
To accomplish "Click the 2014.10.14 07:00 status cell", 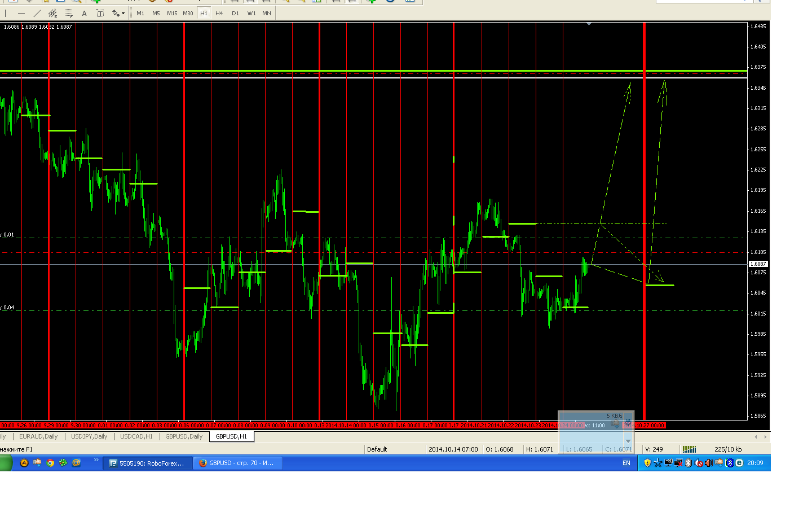I will coord(453,449).
